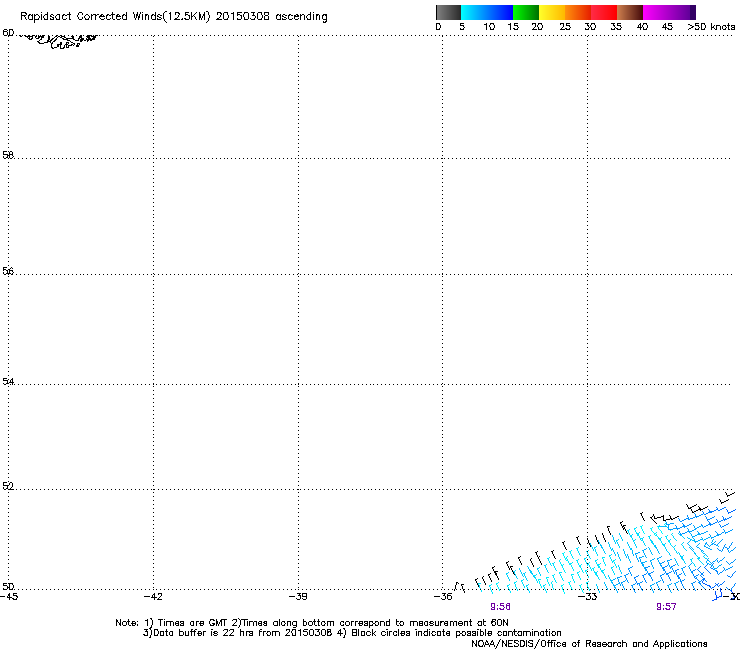
Task: Click the purple time stamp 9:57
Action: 666,607
